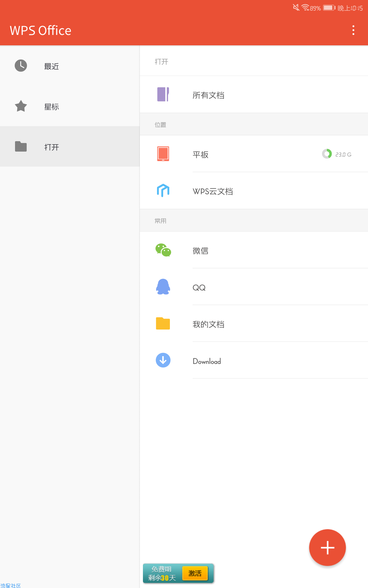Tap the 免费期剩余30天 trial banner
This screenshot has width=368, height=588.
click(x=178, y=573)
